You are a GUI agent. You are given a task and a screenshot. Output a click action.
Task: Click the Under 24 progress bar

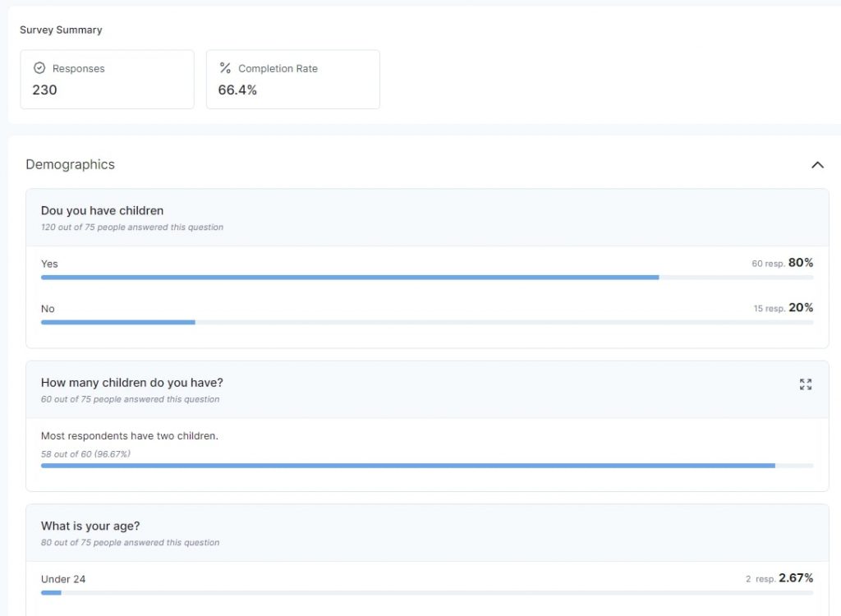(427, 593)
